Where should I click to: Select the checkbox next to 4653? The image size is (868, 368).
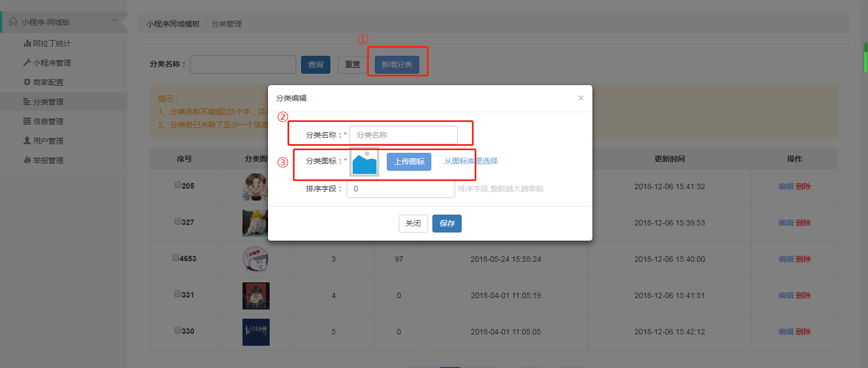click(176, 258)
